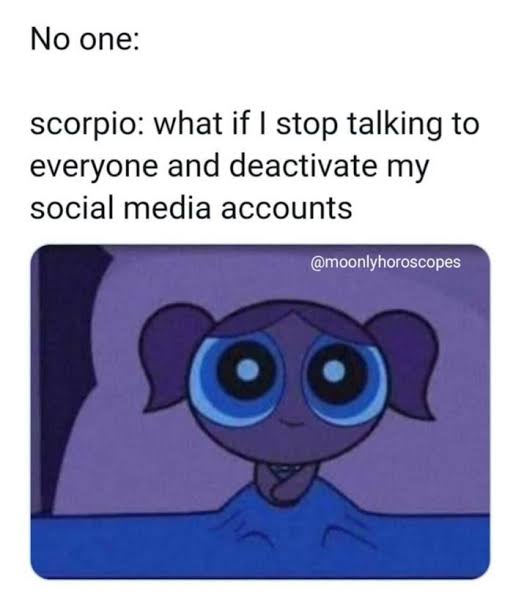Image resolution: width=513 pixels, height=598 pixels.
Task: Click the phrase 'stop talking to'
Action: click(378, 125)
